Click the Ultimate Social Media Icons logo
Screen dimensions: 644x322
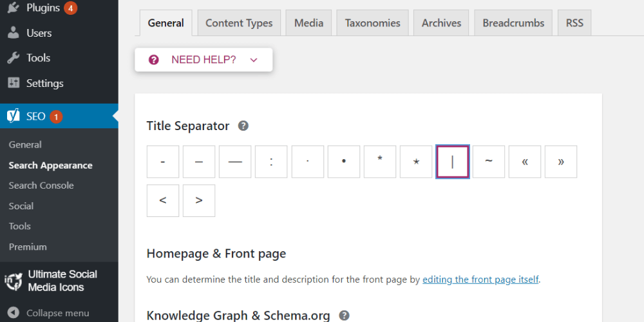click(14, 281)
